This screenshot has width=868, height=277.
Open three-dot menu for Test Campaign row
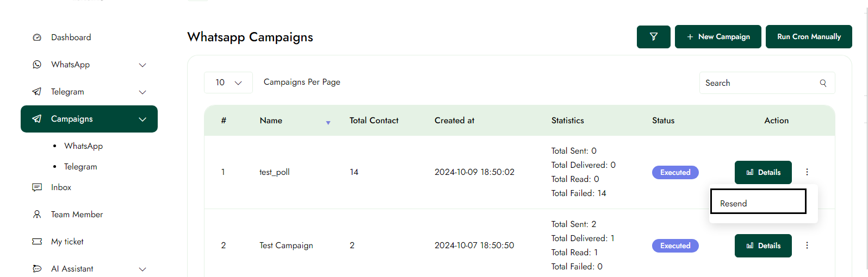click(807, 245)
